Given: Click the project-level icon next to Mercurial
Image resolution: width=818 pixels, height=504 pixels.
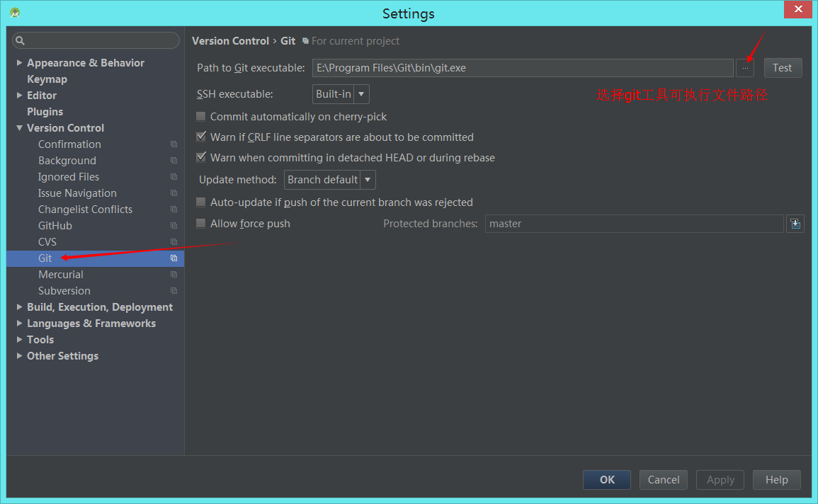Looking at the screenshot, I should tap(174, 275).
